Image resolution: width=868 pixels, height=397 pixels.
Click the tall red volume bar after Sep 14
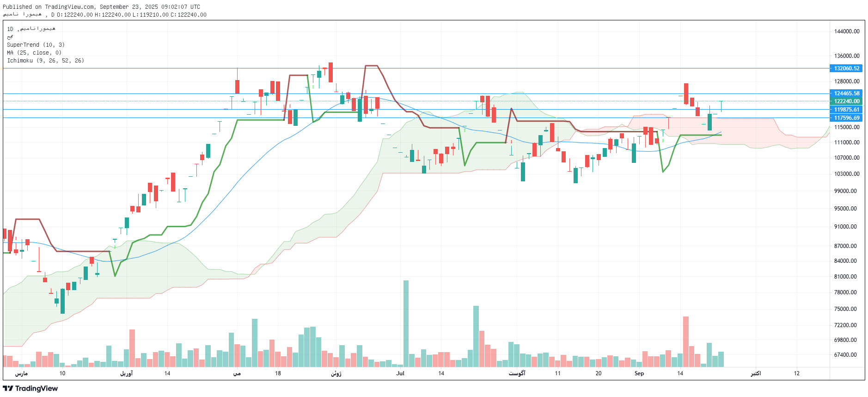tap(686, 341)
